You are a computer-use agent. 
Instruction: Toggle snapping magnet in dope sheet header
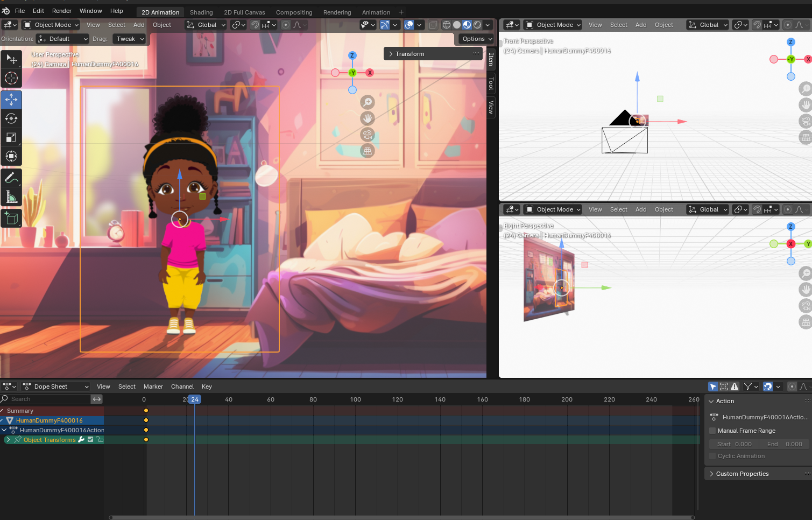(768, 387)
